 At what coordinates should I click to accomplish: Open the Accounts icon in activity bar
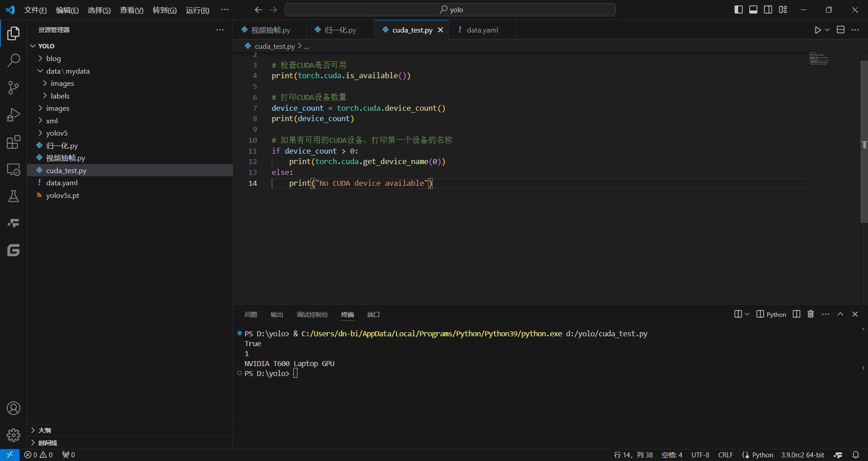point(14,409)
